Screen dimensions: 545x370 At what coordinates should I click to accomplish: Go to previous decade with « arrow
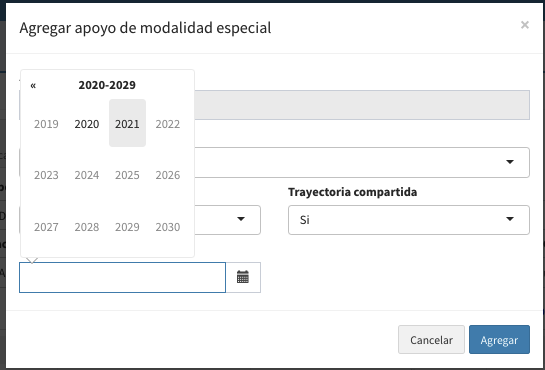[33, 85]
